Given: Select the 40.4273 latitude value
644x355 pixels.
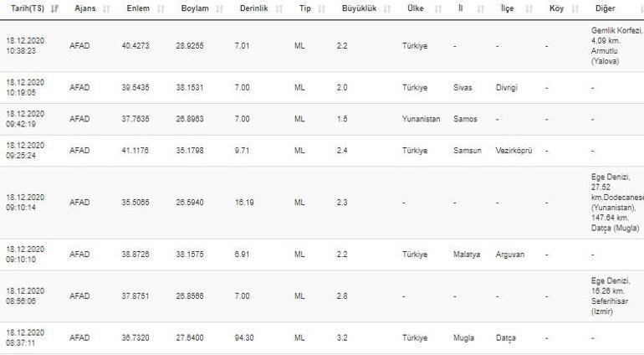Looking at the screenshot, I should tap(137, 45).
